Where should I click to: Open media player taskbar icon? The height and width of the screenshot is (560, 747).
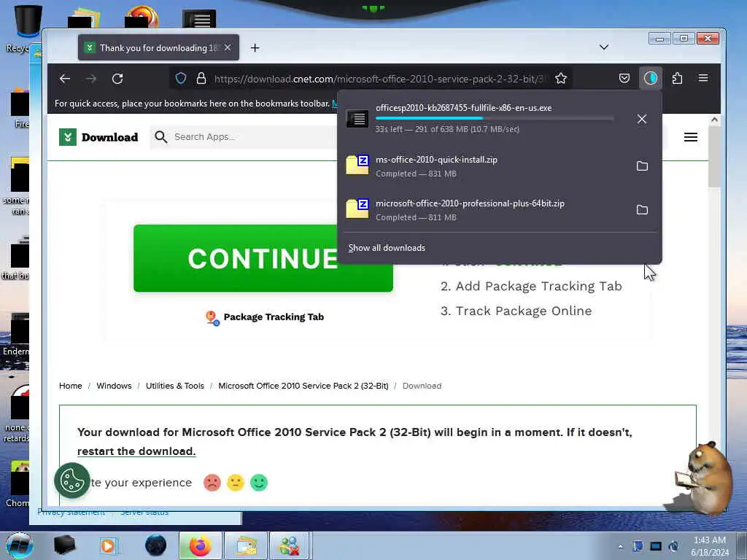(108, 545)
